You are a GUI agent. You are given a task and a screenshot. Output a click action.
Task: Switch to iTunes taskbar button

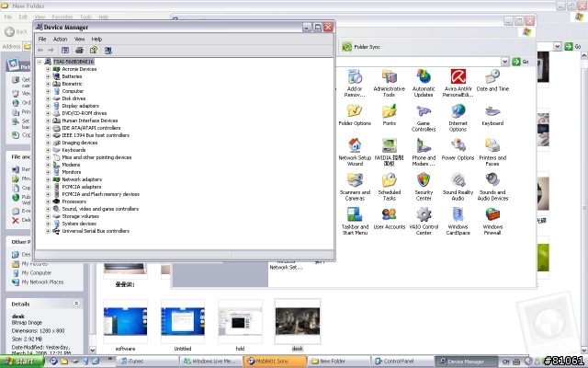tap(147, 362)
